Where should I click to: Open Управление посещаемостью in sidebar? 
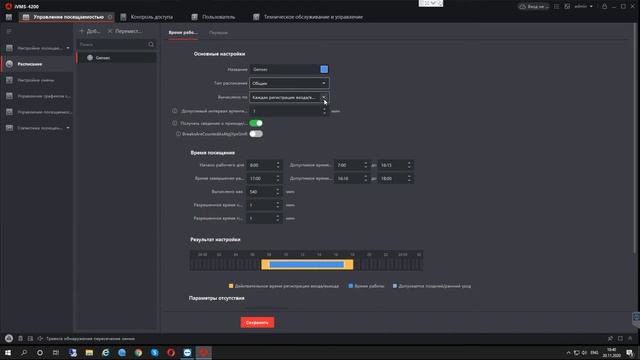point(38,112)
